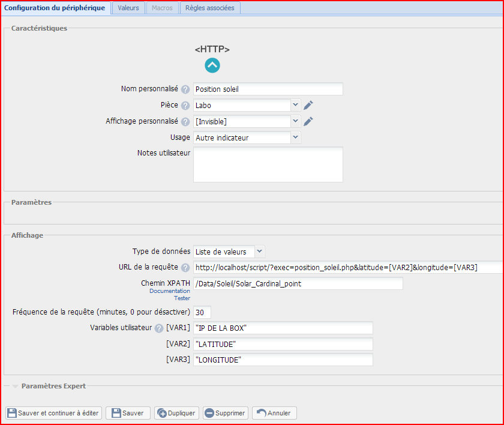The height and width of the screenshot is (425, 504).
Task: Click help icon next to Nom personnalisé
Action: coord(185,89)
